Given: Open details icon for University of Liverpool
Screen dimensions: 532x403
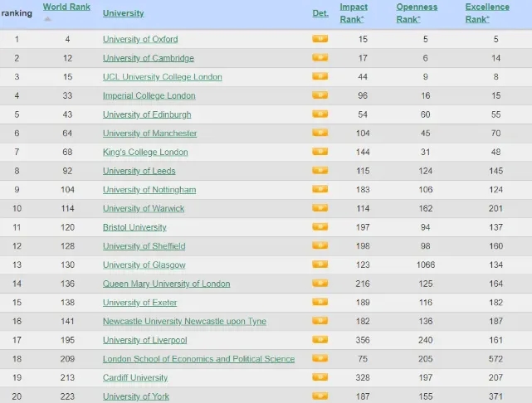Looking at the screenshot, I should [x=320, y=339].
